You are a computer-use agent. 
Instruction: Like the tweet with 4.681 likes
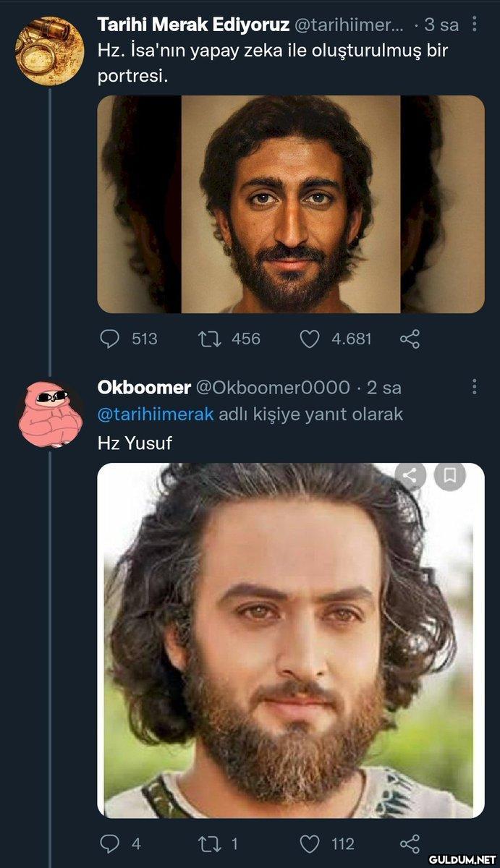(x=310, y=339)
